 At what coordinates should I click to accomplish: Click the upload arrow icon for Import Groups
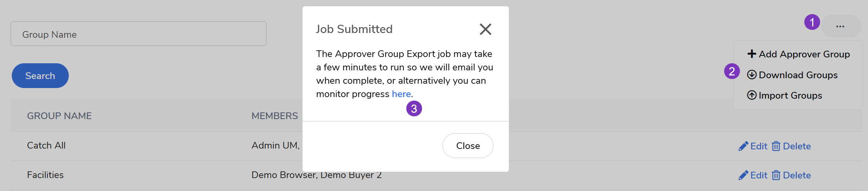coord(752,95)
